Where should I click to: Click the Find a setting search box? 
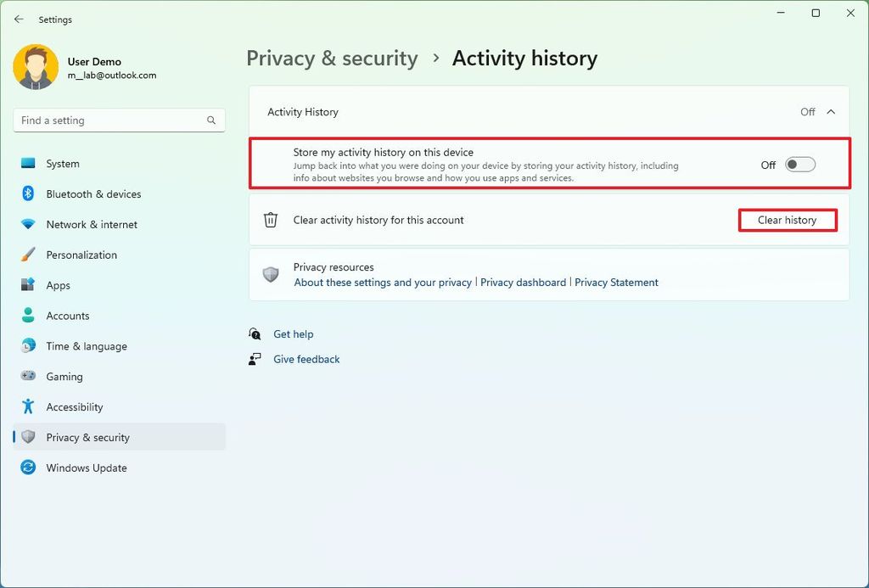(119, 120)
